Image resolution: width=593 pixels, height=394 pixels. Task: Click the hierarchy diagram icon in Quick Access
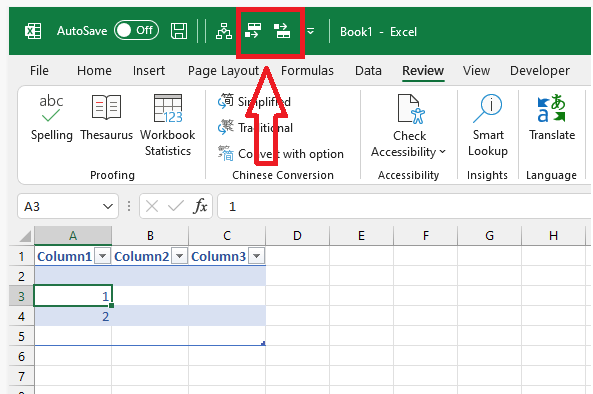(224, 31)
